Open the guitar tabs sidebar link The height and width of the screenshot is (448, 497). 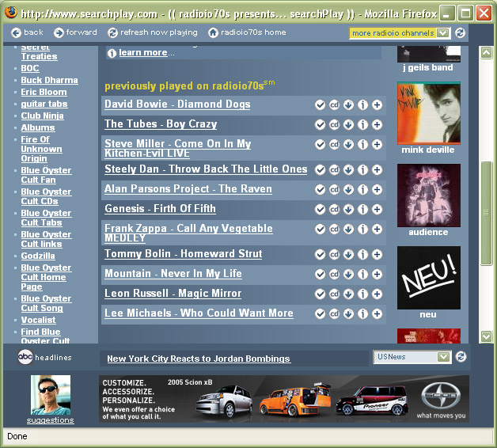coord(44,104)
